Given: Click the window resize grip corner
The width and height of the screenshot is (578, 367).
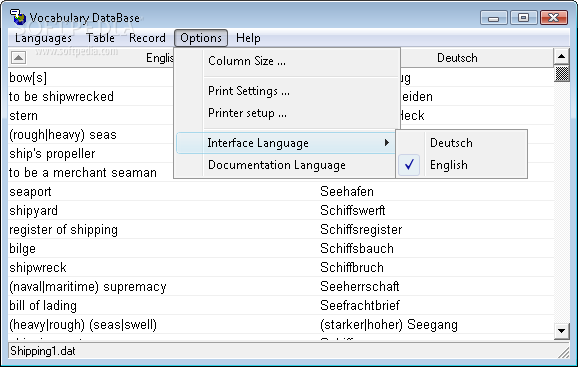Looking at the screenshot, I should pyautogui.click(x=564, y=353).
